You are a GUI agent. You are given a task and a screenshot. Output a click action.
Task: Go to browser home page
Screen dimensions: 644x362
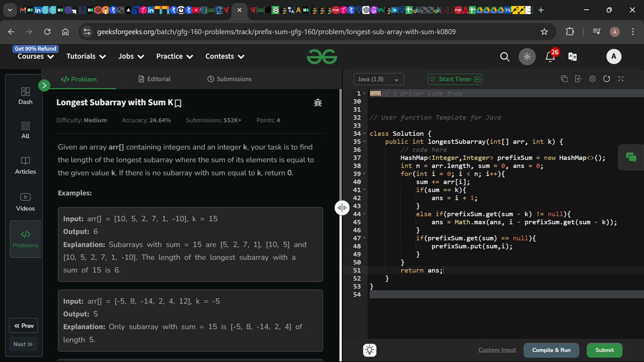coord(65,32)
